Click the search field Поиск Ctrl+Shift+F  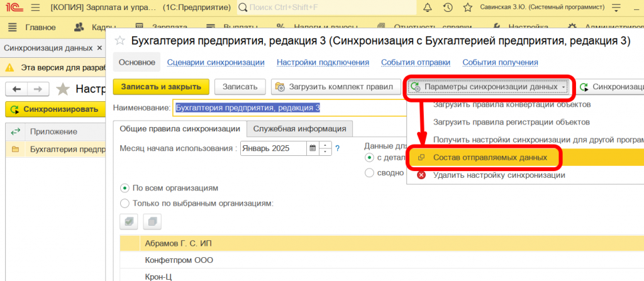point(327,8)
